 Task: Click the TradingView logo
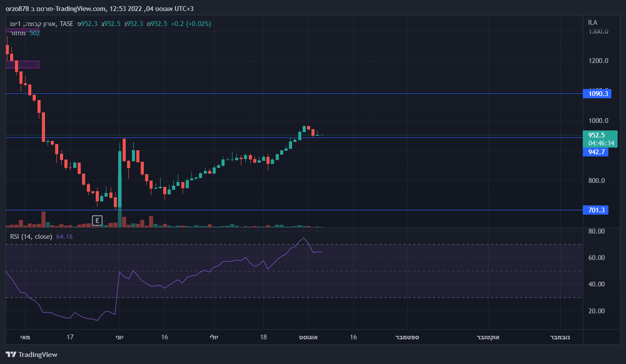point(31,354)
